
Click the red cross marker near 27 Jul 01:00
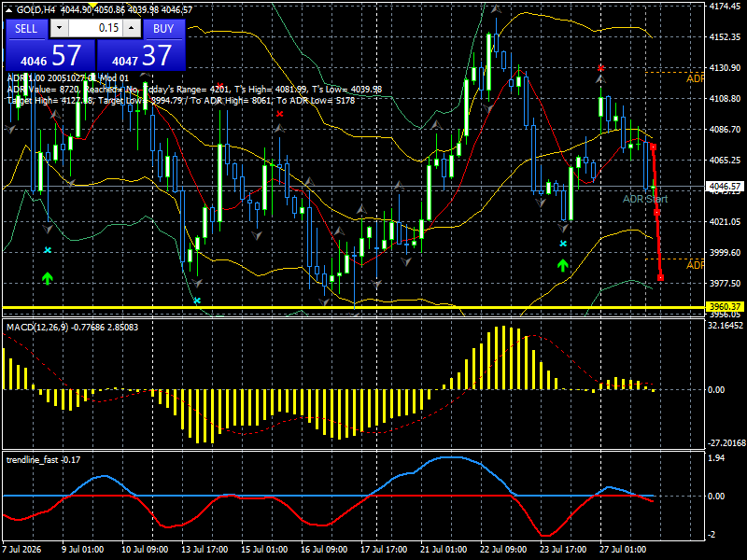coord(600,68)
